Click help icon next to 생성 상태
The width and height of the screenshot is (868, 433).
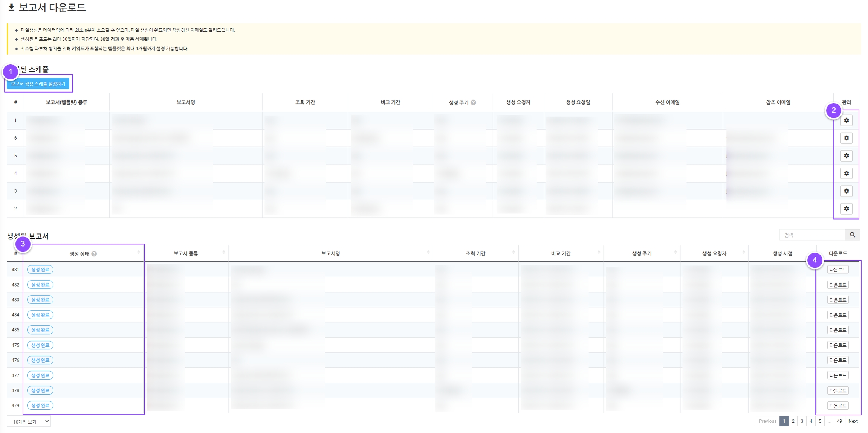pos(94,254)
